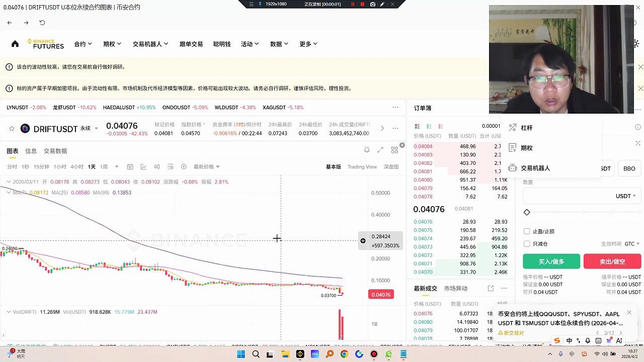Close the early-stage asset risk notice

[640, 88]
